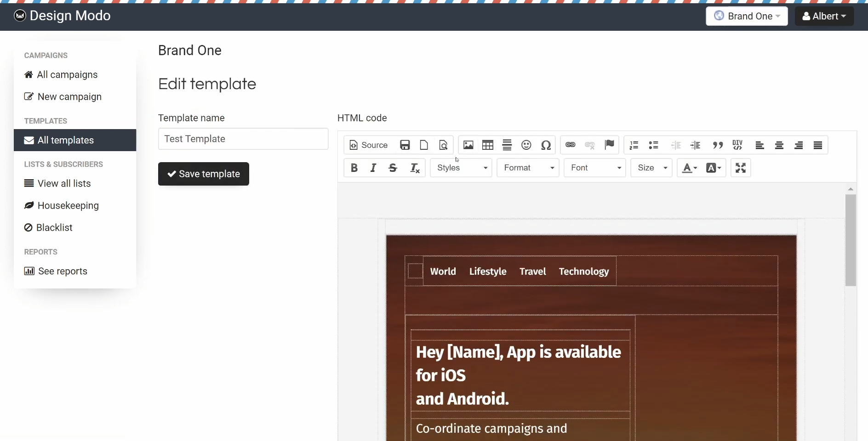Screen dimensions: 868x441
Task: Toggle bold formatting
Action: [x=354, y=168]
